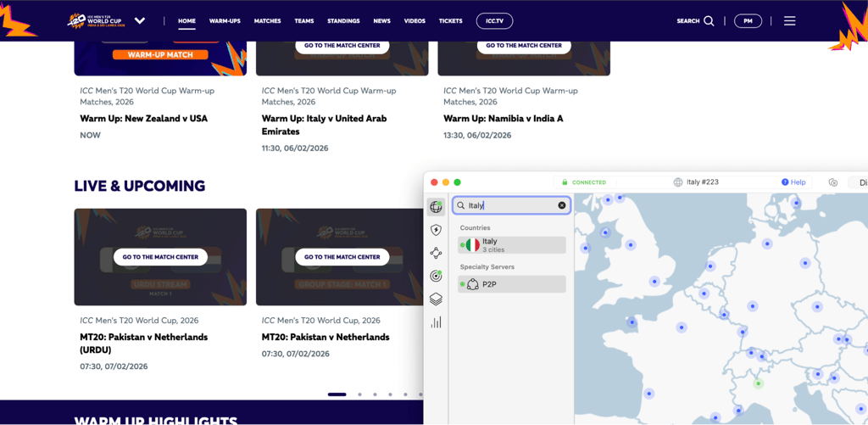Open the TEAMS nav item

click(x=304, y=21)
